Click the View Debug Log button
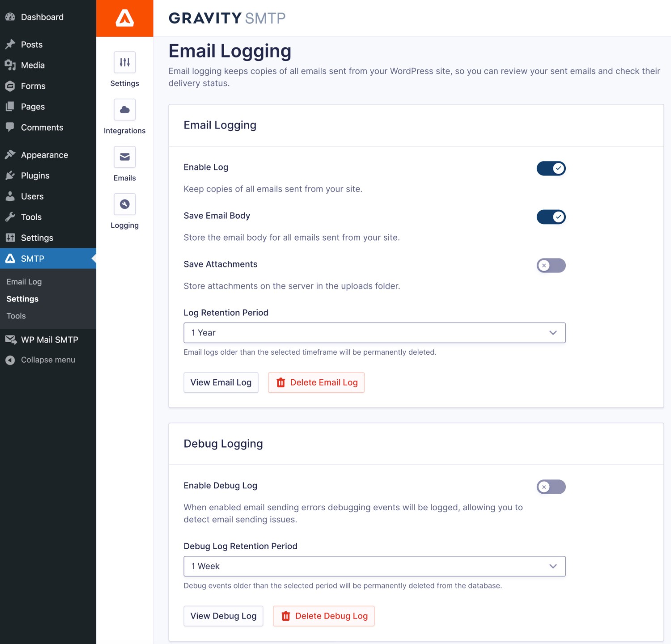This screenshot has height=644, width=671. [223, 616]
